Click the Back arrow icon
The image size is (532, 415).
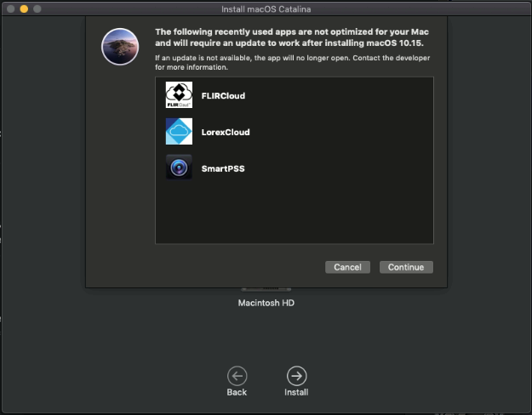(x=237, y=376)
